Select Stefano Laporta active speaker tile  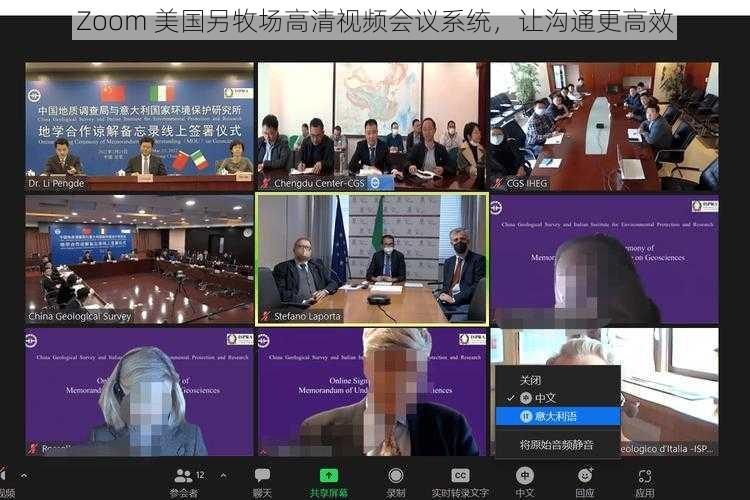372,259
